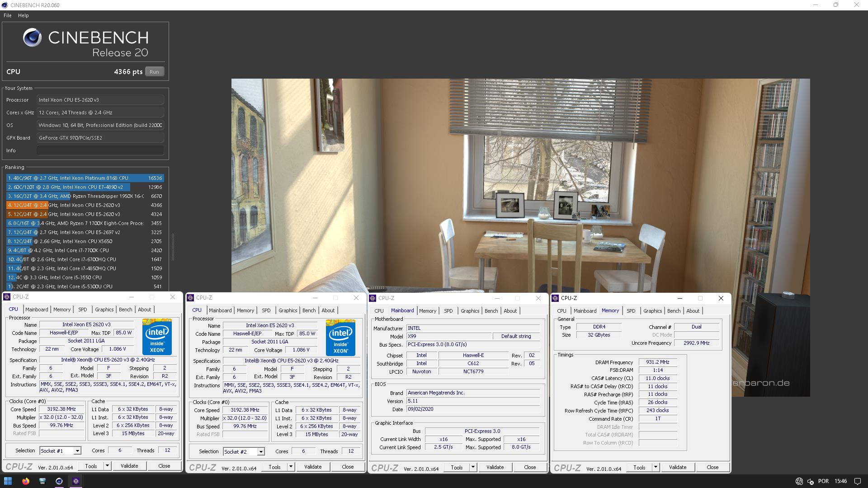
Task: Select ranking entry Xeon X5650
Action: [85, 241]
